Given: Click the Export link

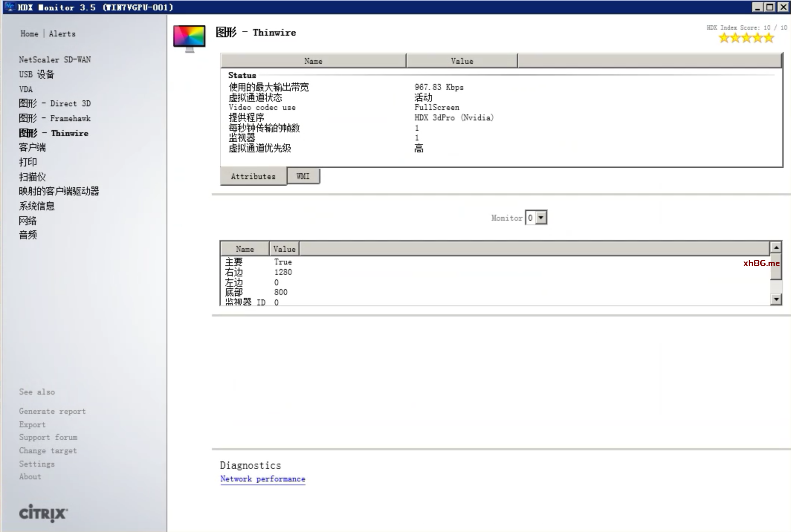Looking at the screenshot, I should [32, 424].
